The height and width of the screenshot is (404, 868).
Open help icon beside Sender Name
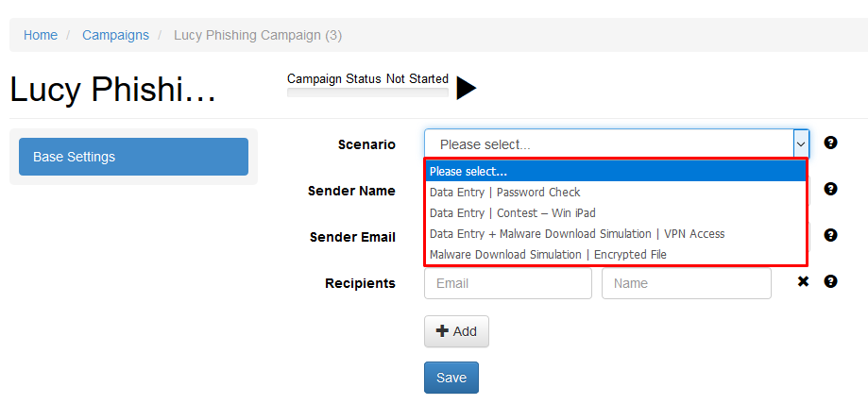point(830,190)
